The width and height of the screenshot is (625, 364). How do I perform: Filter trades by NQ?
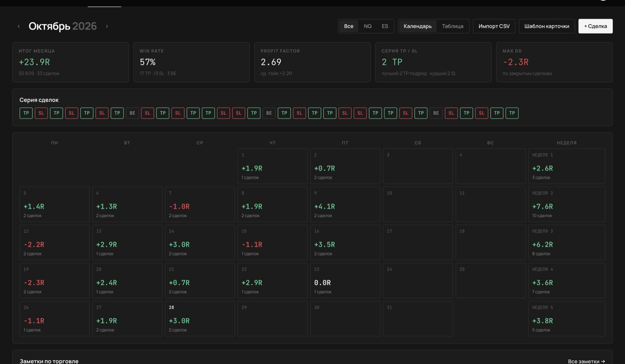(368, 26)
